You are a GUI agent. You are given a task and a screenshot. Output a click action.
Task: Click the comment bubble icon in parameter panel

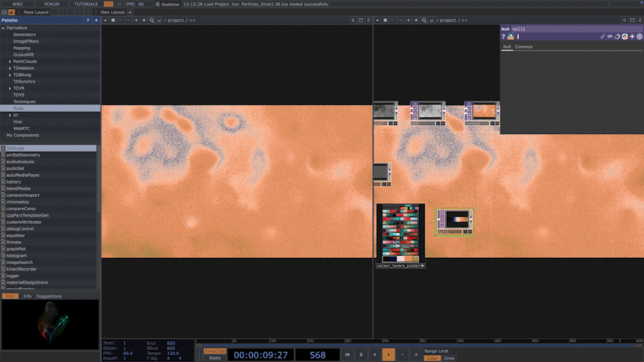(x=610, y=37)
